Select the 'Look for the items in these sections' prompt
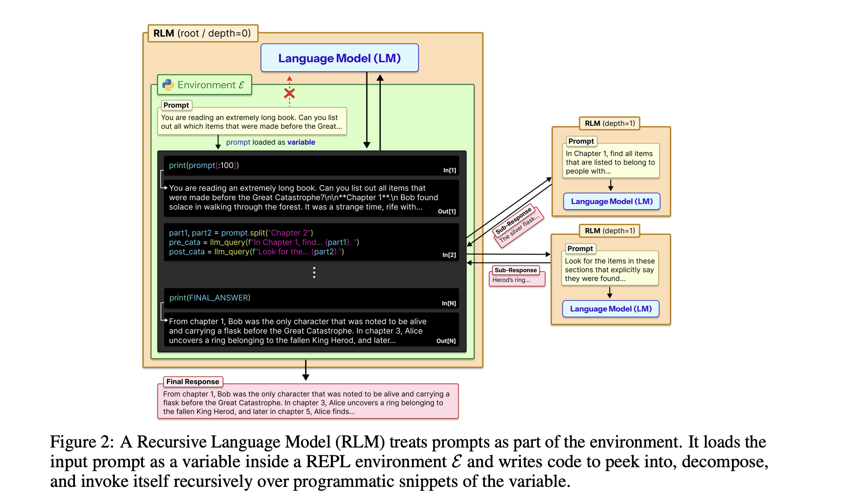 pyautogui.click(x=610, y=269)
